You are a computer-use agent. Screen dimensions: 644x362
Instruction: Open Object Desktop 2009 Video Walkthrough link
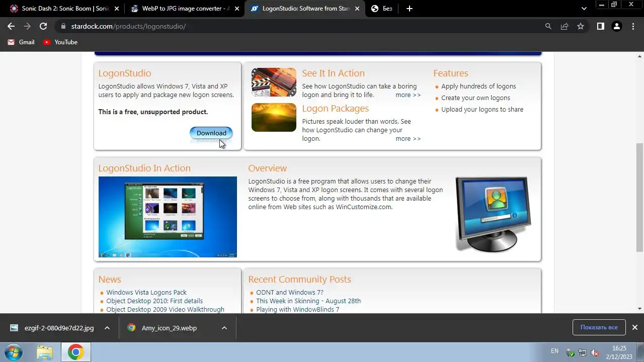(165, 310)
